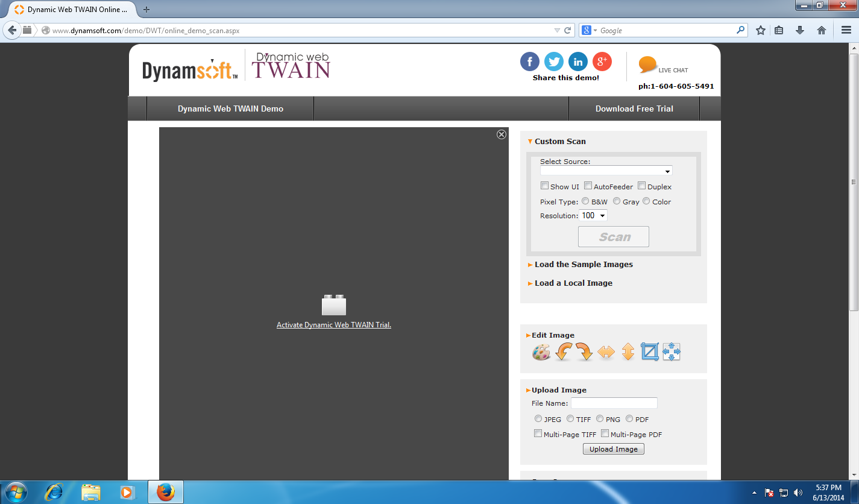Screen dimensions: 859x504
Task: Flip the image vertically
Action: click(628, 352)
